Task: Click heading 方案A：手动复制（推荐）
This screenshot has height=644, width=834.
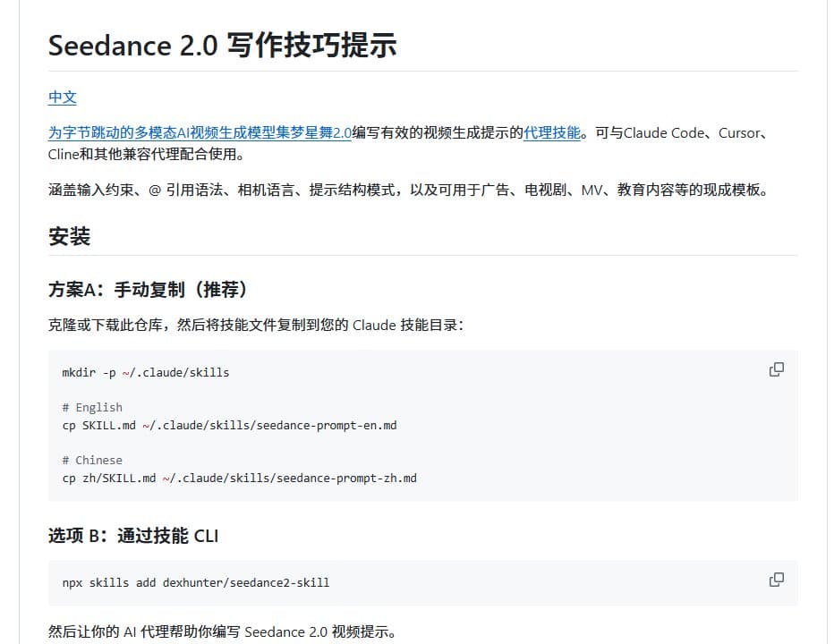Action: coord(148,290)
